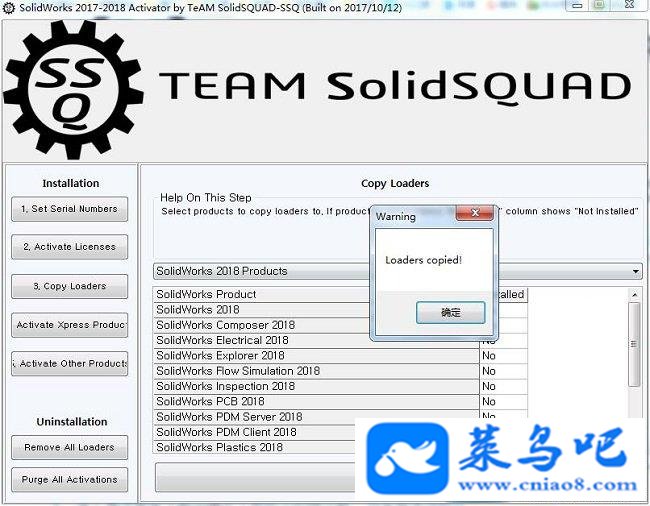This screenshot has height=506, width=650.
Task: Select 'SolidWorks Electrical 2018' row
Action: [x=317, y=340]
